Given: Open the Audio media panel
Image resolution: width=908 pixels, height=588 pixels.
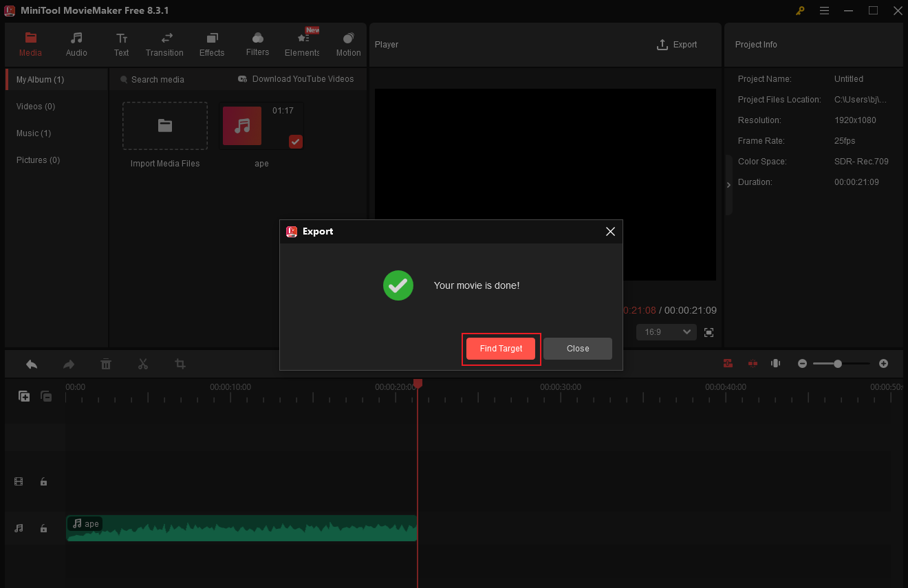Looking at the screenshot, I should pos(76,43).
